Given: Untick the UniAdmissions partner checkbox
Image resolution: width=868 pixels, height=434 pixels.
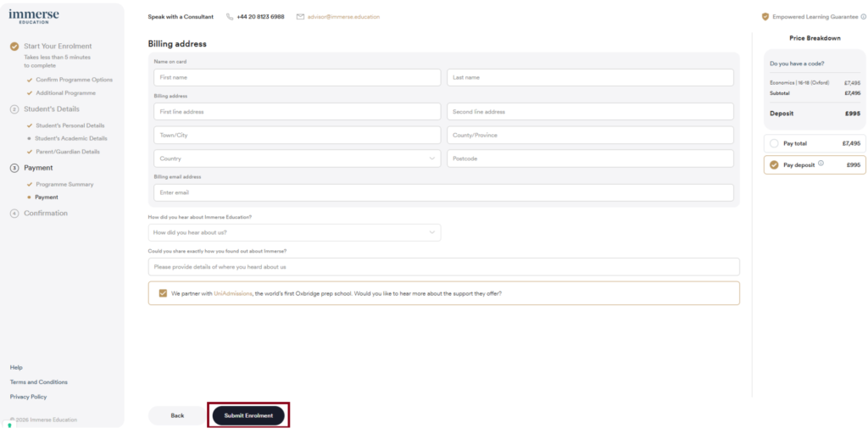Looking at the screenshot, I should pos(163,293).
